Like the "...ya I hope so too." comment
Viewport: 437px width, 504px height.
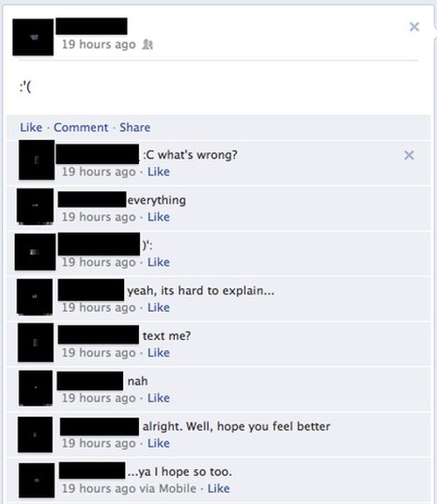218,488
